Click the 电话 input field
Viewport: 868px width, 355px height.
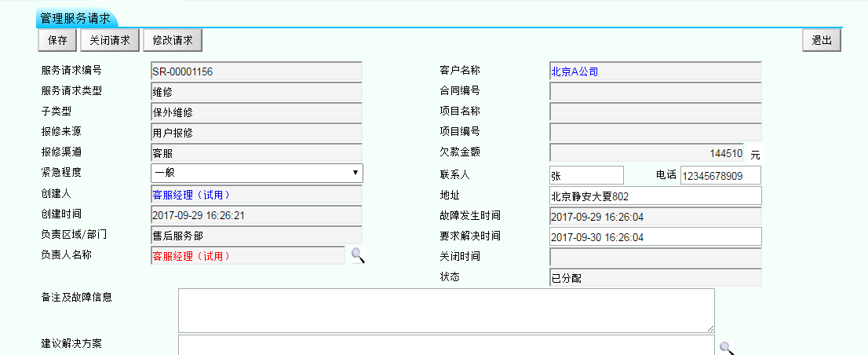coord(720,176)
